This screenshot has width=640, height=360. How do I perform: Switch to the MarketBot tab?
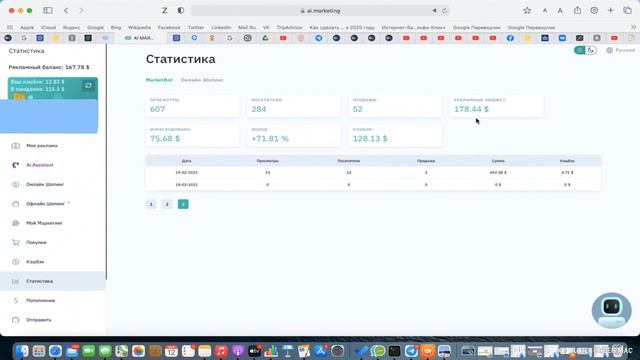pos(159,80)
